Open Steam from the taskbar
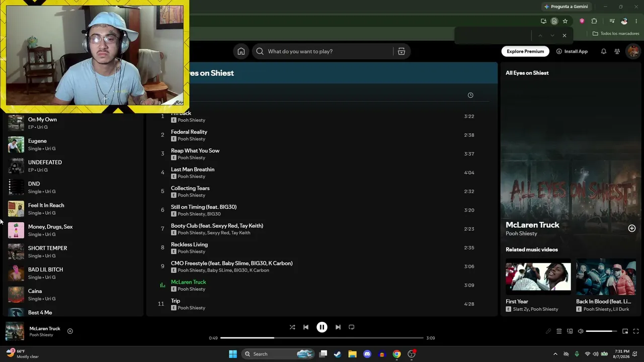644x362 pixels. (x=338, y=354)
